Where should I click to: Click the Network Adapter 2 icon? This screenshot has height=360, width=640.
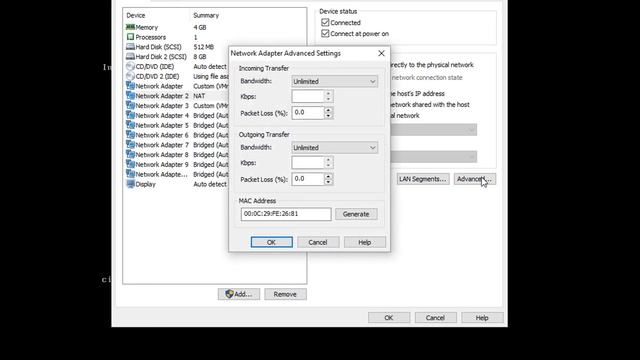tap(130, 96)
